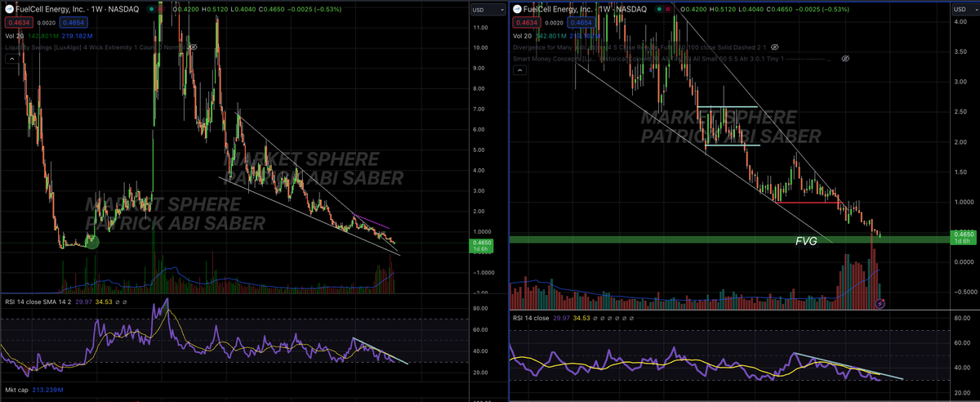Click the 11.00 price level on left chart axis
The width and height of the screenshot is (980, 402).
481,28
